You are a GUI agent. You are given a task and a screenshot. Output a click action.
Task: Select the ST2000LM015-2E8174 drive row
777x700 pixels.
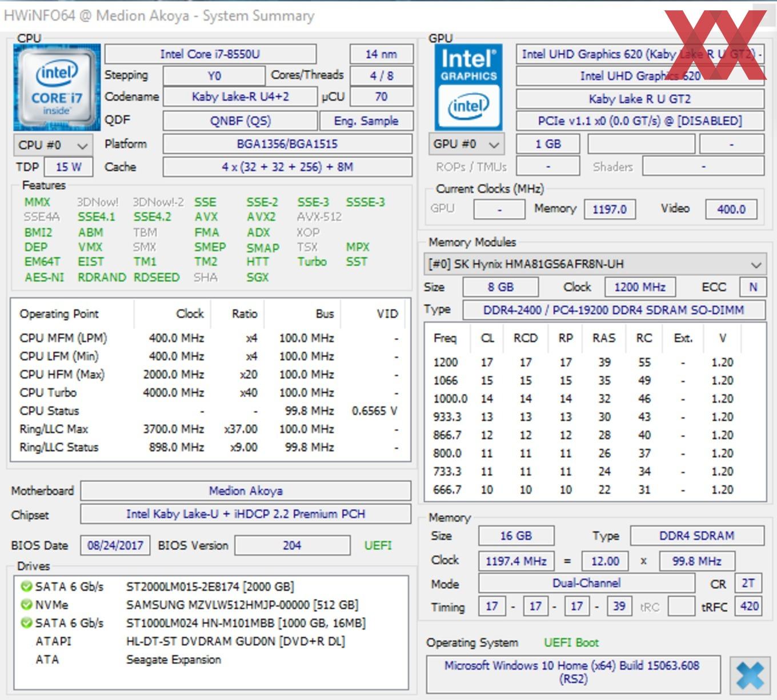pos(210,586)
